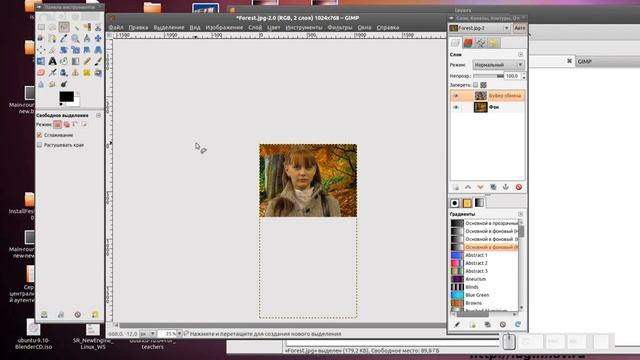The image size is (640, 360).
Task: Select the Move tool
Action: click(98, 38)
